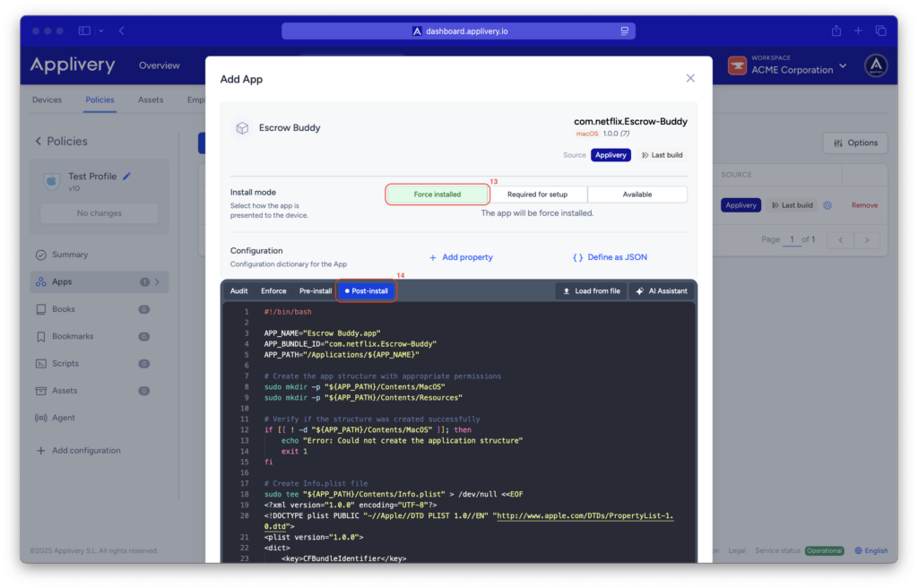The height and width of the screenshot is (588, 918).
Task: Click the page number field
Action: pyautogui.click(x=792, y=239)
